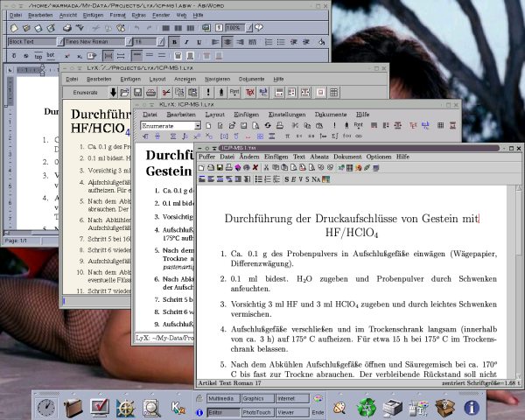This screenshot has width=525, height=420.
Task: Click scissors icon in KLyX toolbar
Action: 295,126
